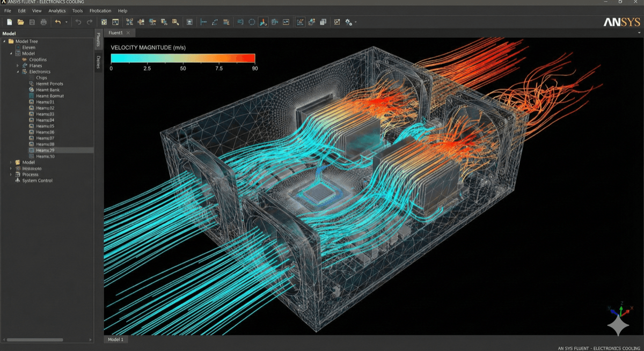
Task: Open the File menu
Action: tap(8, 11)
